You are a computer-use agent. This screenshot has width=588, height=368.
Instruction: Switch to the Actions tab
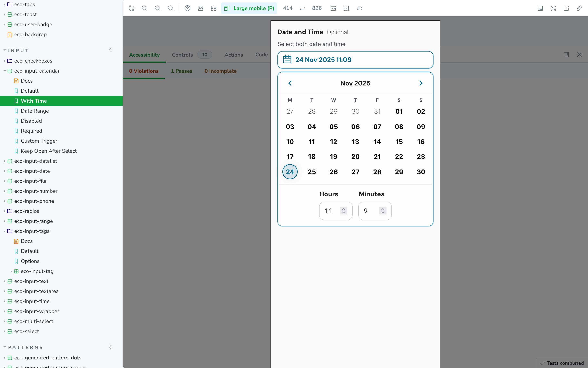(234, 55)
